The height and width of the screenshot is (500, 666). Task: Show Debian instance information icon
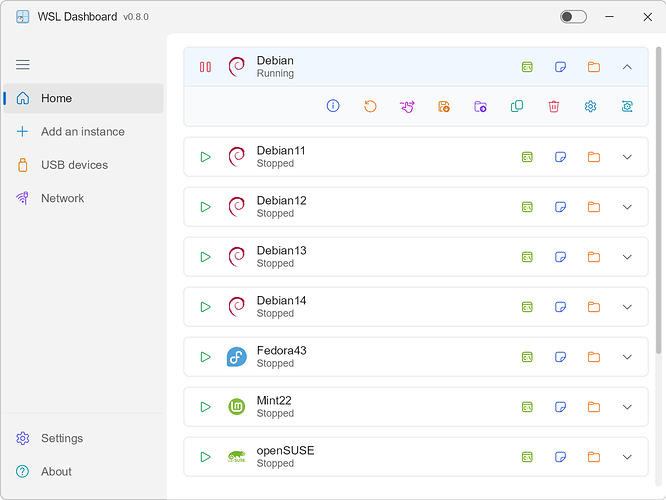[333, 106]
